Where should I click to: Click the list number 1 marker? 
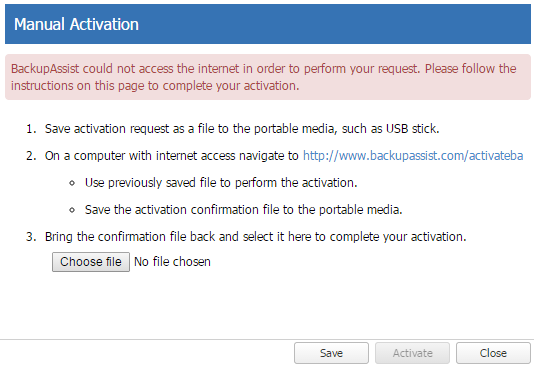coord(31,129)
